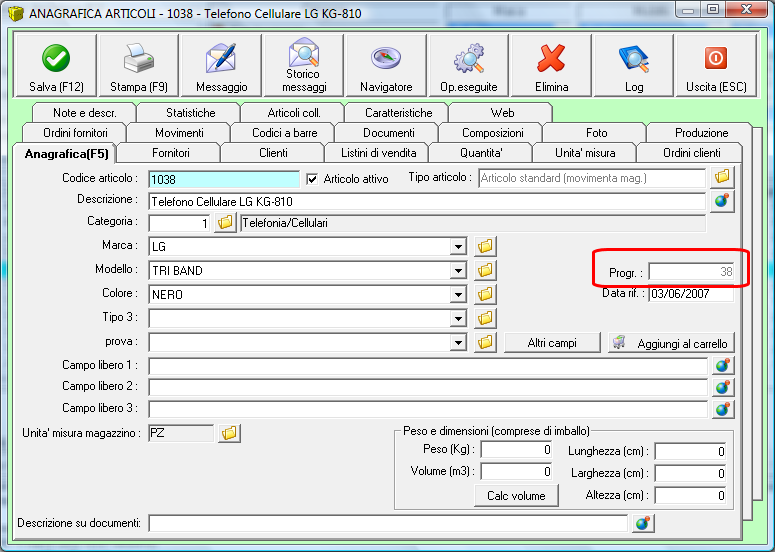
Task: Click the application box icon in title bar
Action: click(x=16, y=13)
